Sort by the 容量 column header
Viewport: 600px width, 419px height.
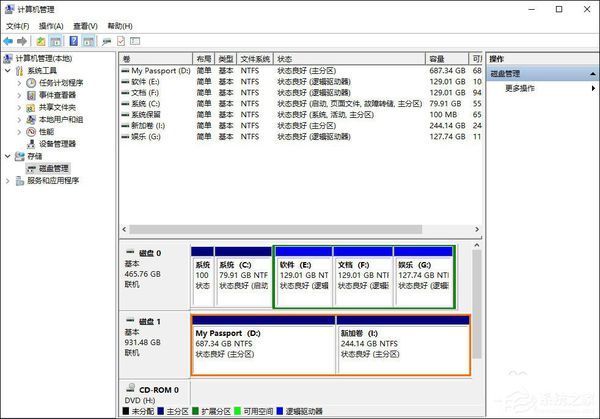click(447, 59)
